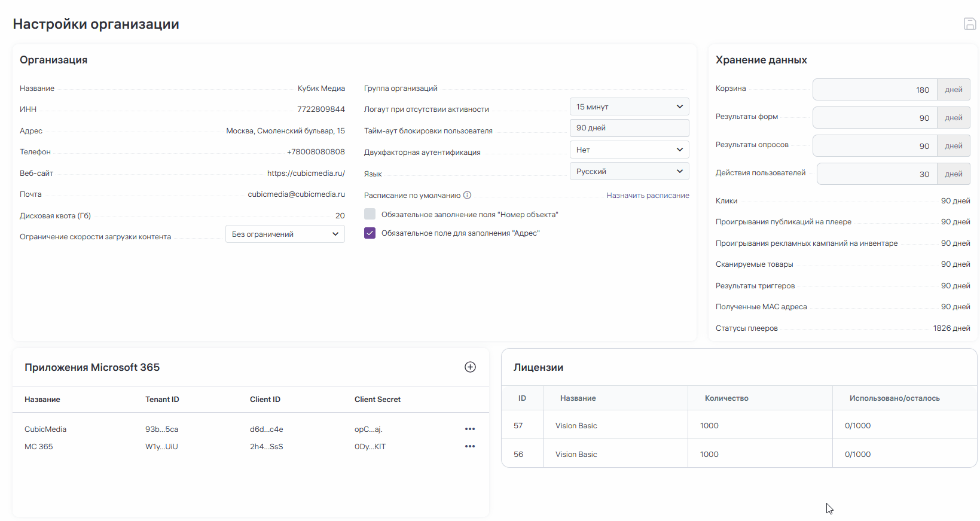Open the three-dot menu for CubicMedia row

(x=470, y=429)
